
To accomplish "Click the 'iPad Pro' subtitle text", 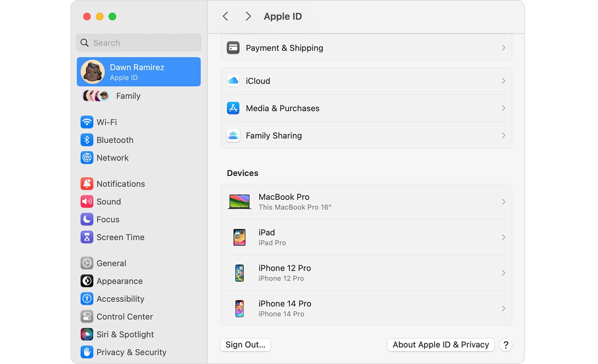I will point(272,243).
